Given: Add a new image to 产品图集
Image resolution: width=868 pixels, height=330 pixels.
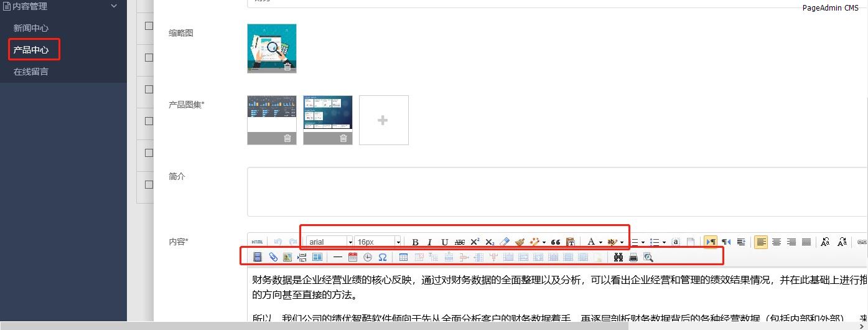Looking at the screenshot, I should [x=383, y=120].
